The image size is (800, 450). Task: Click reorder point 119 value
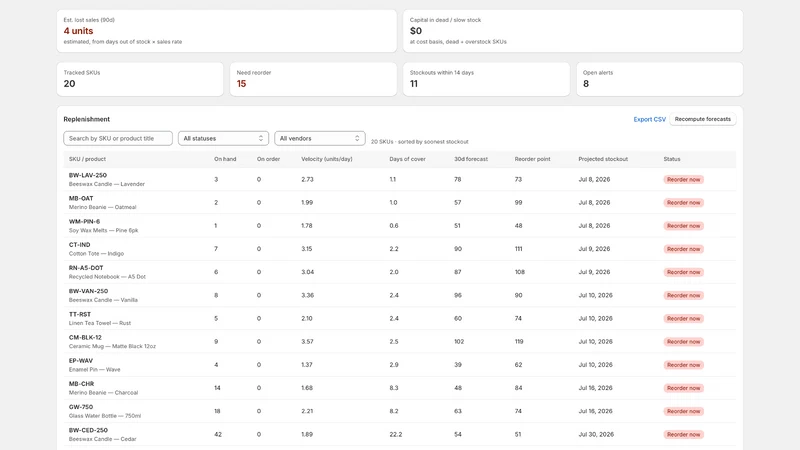[519, 342]
